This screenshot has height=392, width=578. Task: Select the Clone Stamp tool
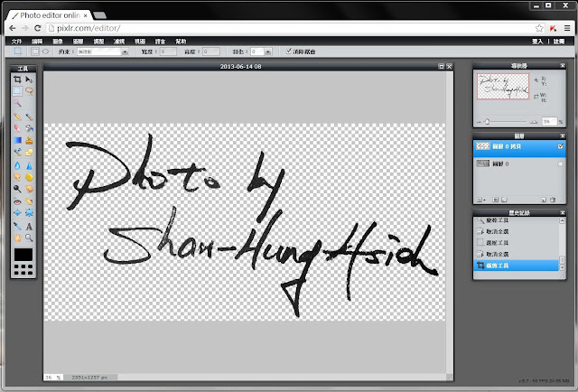29,140
